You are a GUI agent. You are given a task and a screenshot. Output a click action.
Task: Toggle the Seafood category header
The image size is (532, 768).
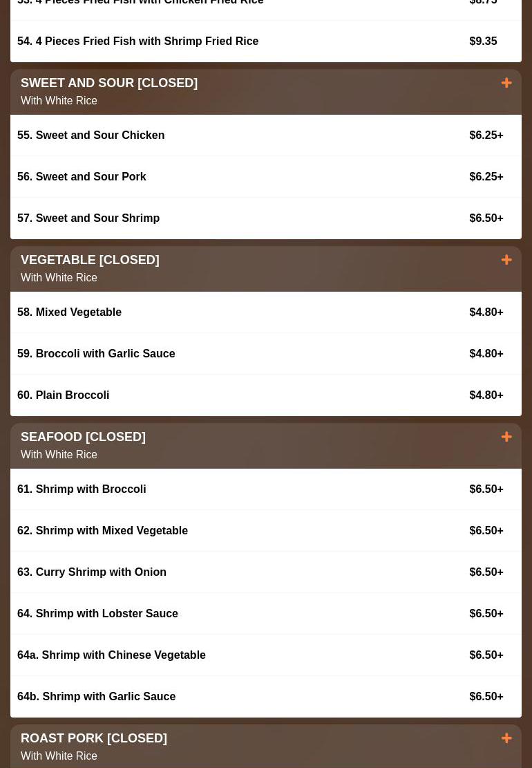[x=83, y=437]
